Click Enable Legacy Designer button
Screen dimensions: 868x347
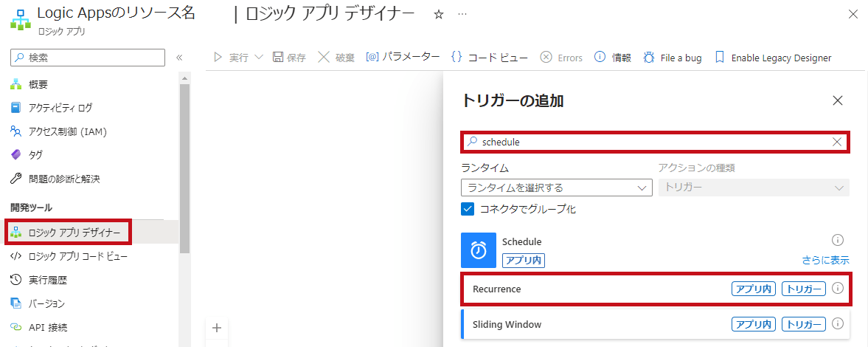773,58
